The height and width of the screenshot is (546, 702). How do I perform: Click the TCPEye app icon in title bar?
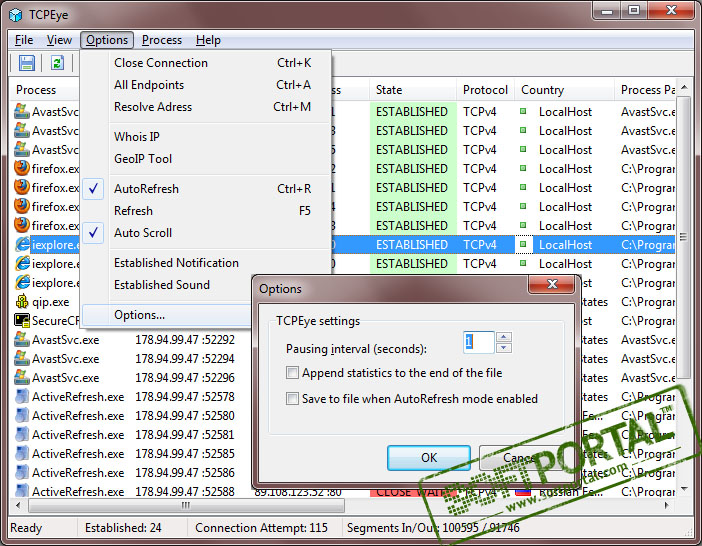pos(16,15)
